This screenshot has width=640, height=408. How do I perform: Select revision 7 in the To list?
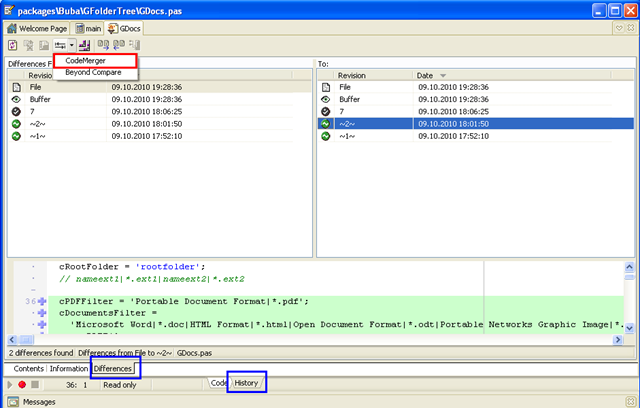point(476,112)
